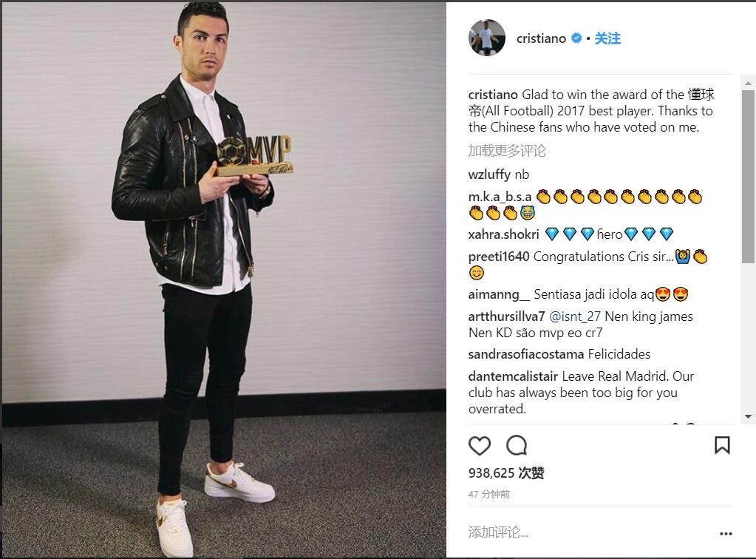Viewport: 756px width, 559px height.
Task: Open dantemcalistair's profile link
Action: (x=513, y=376)
